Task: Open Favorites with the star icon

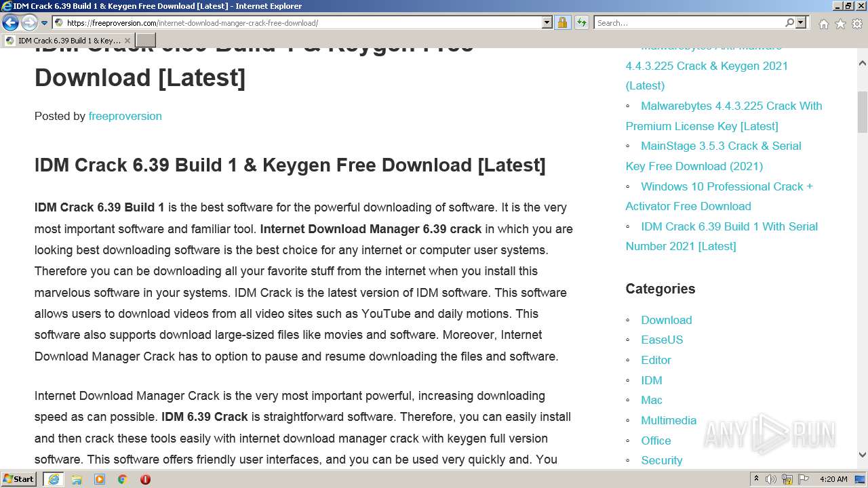Action: pyautogui.click(x=840, y=24)
